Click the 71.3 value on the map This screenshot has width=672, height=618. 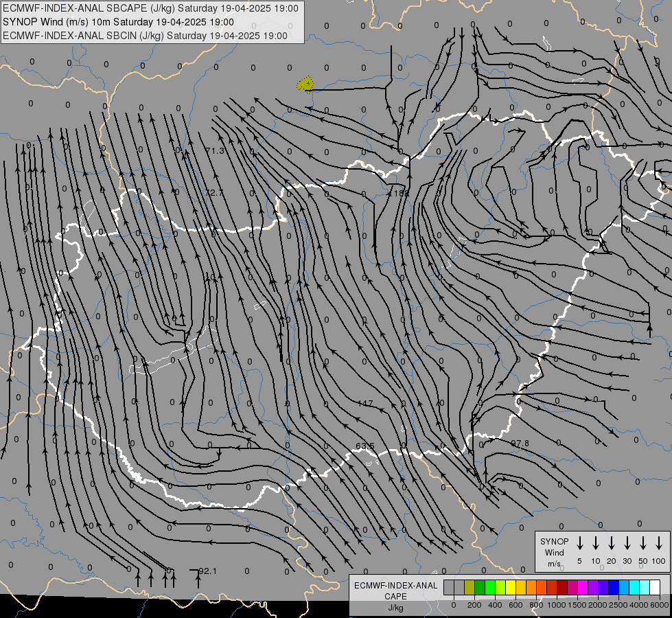pyautogui.click(x=215, y=150)
